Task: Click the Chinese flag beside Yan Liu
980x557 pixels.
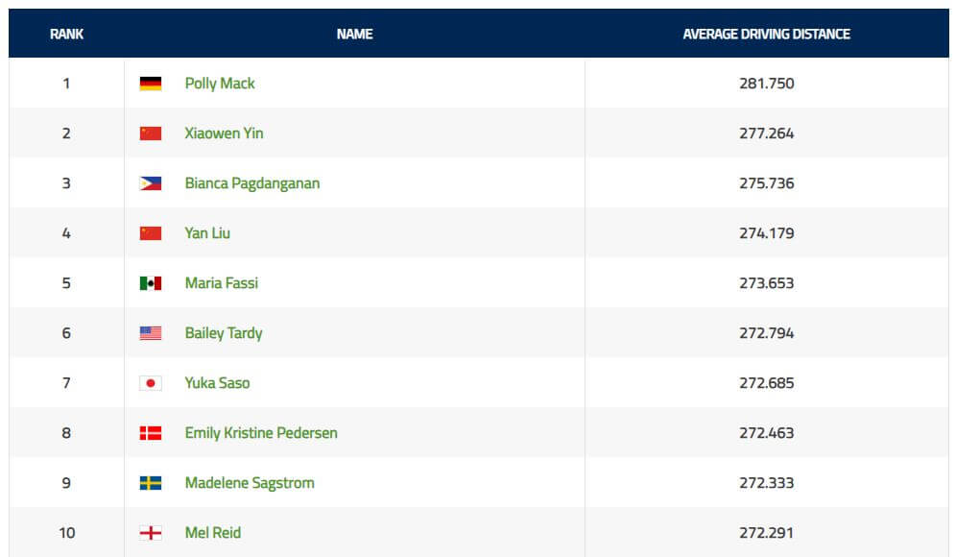Action: pyautogui.click(x=151, y=233)
